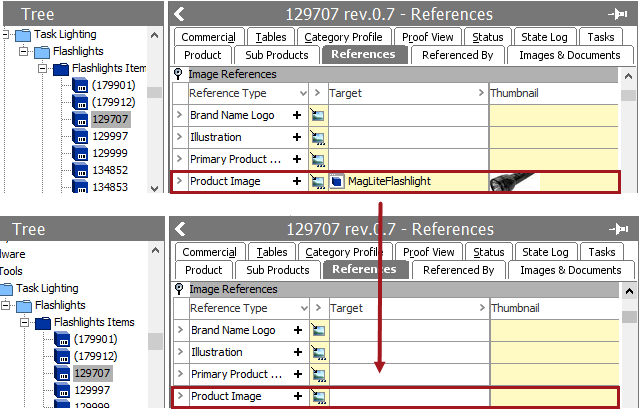Switch to Tables tab in upper window

pos(271,37)
